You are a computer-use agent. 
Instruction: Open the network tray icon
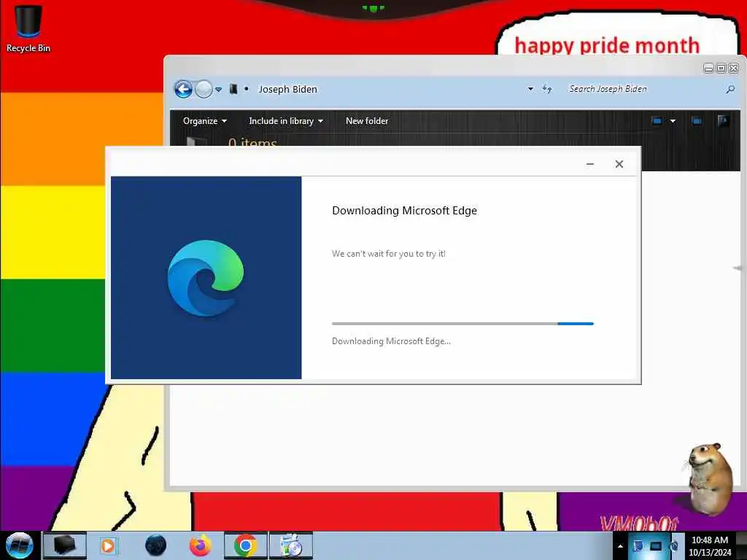(656, 545)
